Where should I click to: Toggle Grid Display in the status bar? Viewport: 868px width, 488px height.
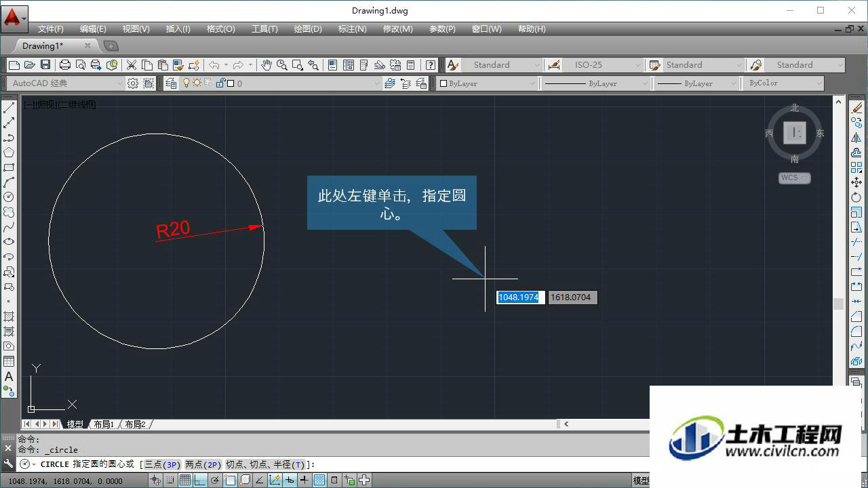click(185, 481)
